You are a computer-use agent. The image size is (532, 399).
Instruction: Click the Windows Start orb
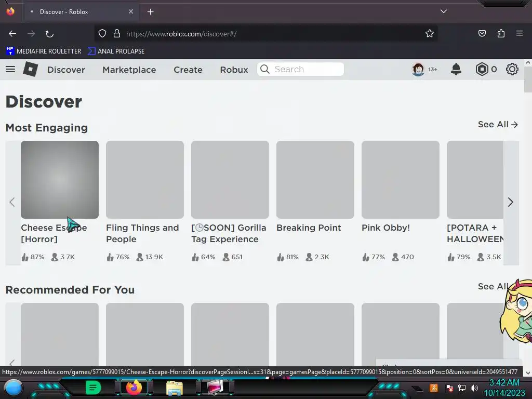[13, 388]
